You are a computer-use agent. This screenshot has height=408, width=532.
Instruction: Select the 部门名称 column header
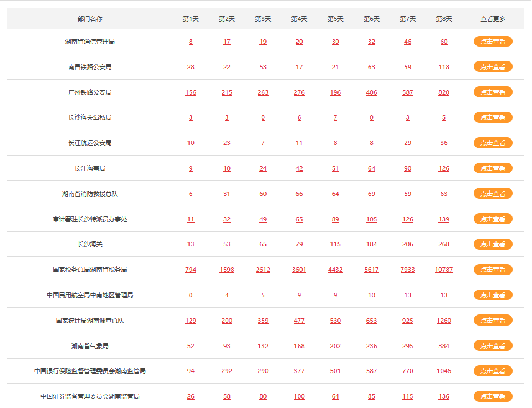point(90,19)
